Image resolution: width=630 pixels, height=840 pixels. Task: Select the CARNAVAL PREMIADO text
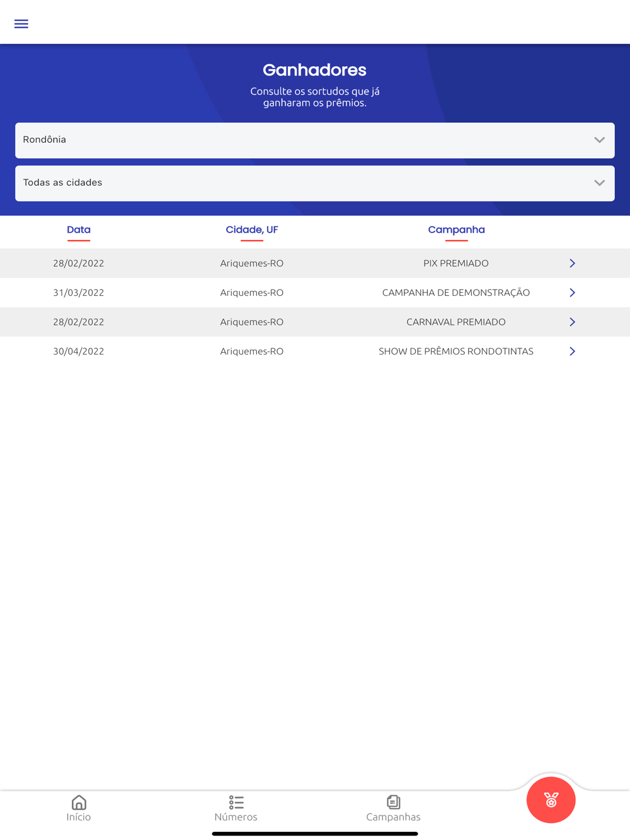(x=456, y=322)
